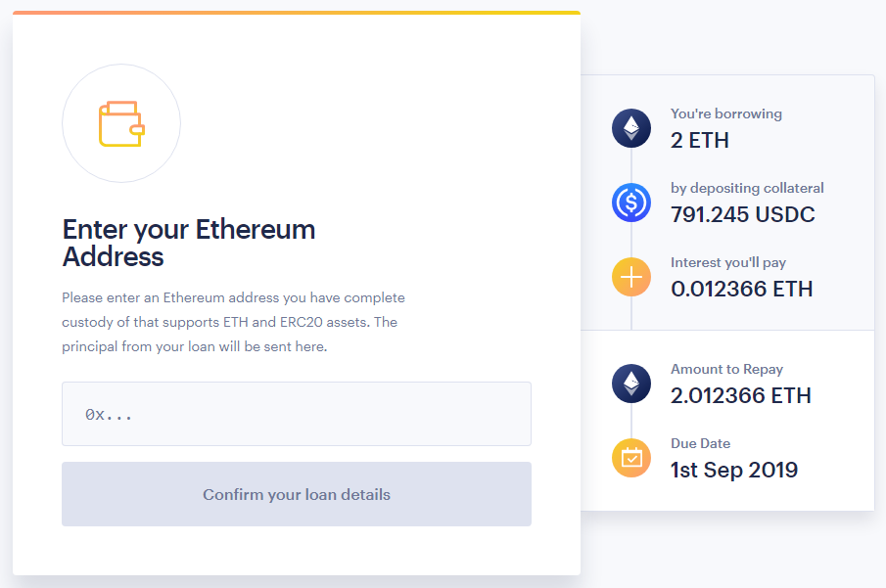This screenshot has height=588, width=886.
Task: Click Confirm your loan details button
Action: tap(296, 494)
